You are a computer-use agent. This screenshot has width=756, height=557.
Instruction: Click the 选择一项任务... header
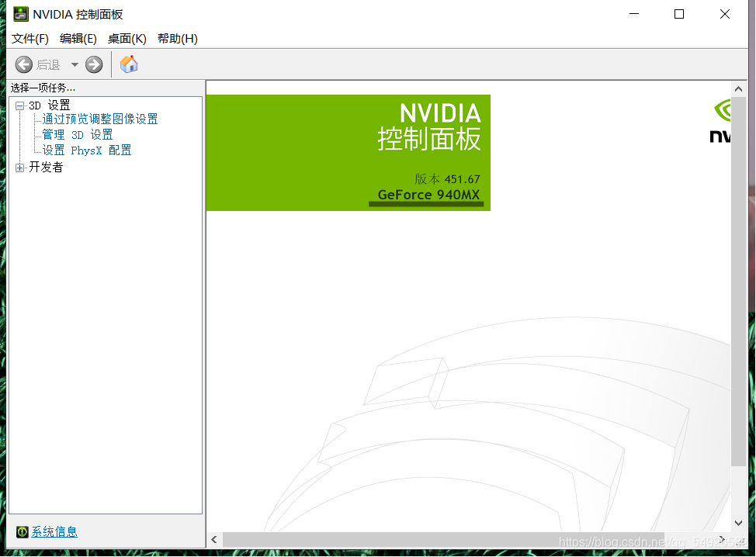pyautogui.click(x=43, y=88)
